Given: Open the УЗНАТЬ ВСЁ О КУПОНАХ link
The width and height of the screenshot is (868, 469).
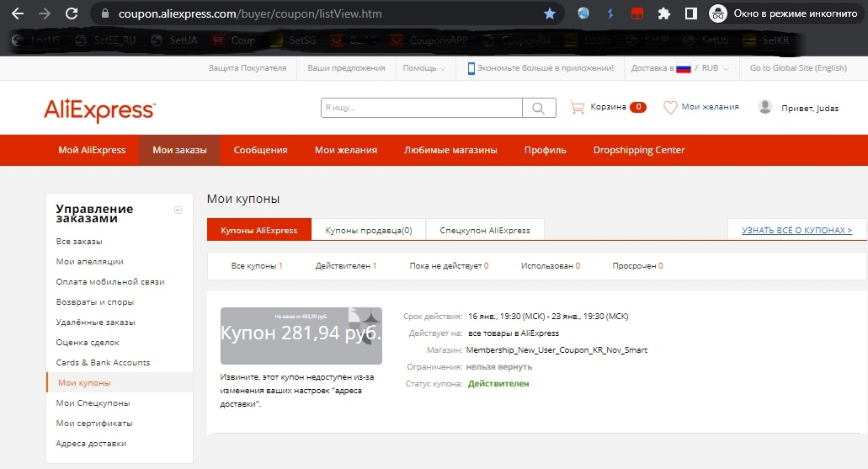Looking at the screenshot, I should click(797, 231).
